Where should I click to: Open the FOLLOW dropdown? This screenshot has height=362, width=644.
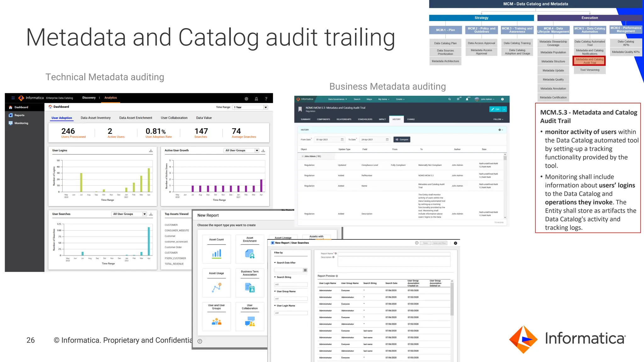pos(498,119)
